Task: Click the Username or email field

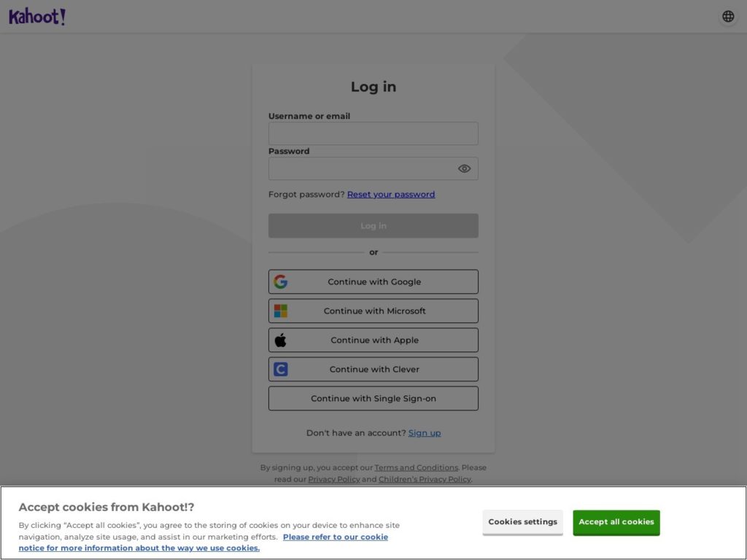Action: pos(373,133)
